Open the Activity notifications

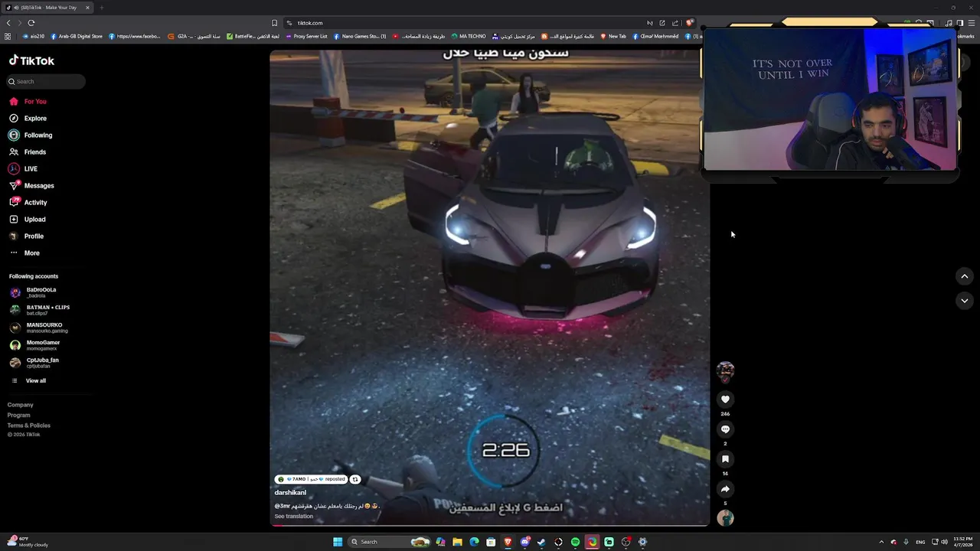(x=28, y=202)
